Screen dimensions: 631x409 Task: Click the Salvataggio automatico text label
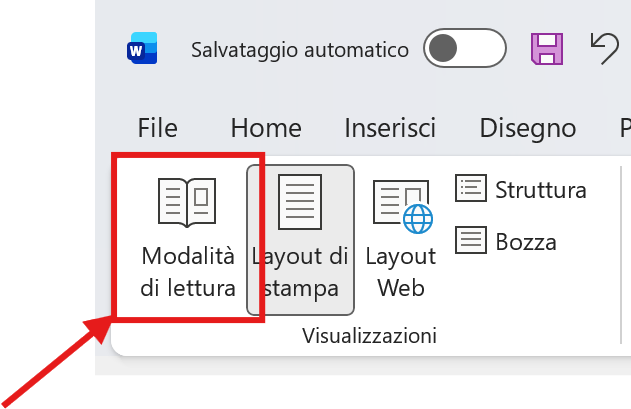coord(300,50)
